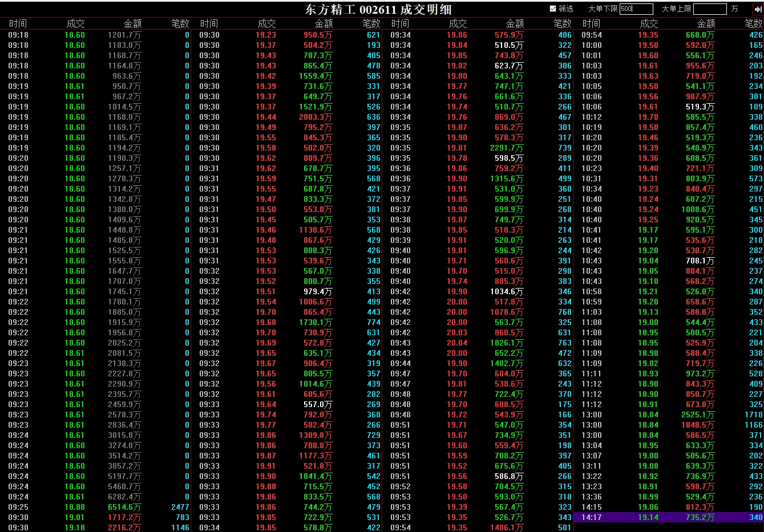Image resolution: width=764 pixels, height=532 pixels.
Task: Click the 2477 trade count cell
Action: [x=180, y=507]
